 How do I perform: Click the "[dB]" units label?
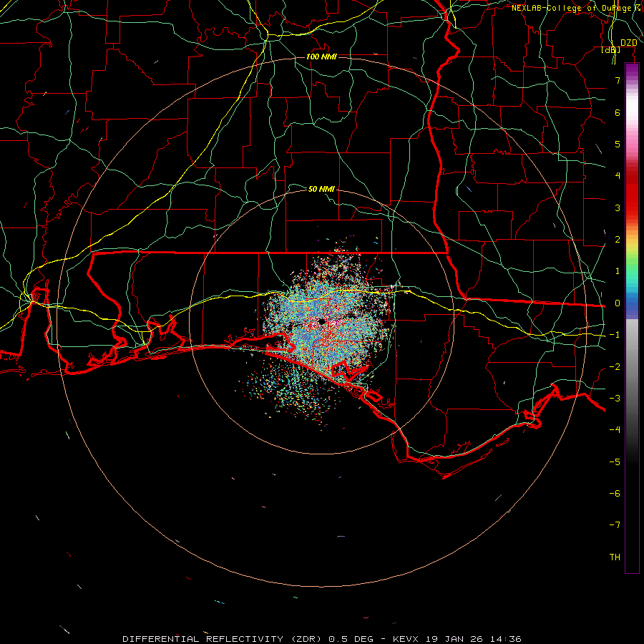pos(611,49)
